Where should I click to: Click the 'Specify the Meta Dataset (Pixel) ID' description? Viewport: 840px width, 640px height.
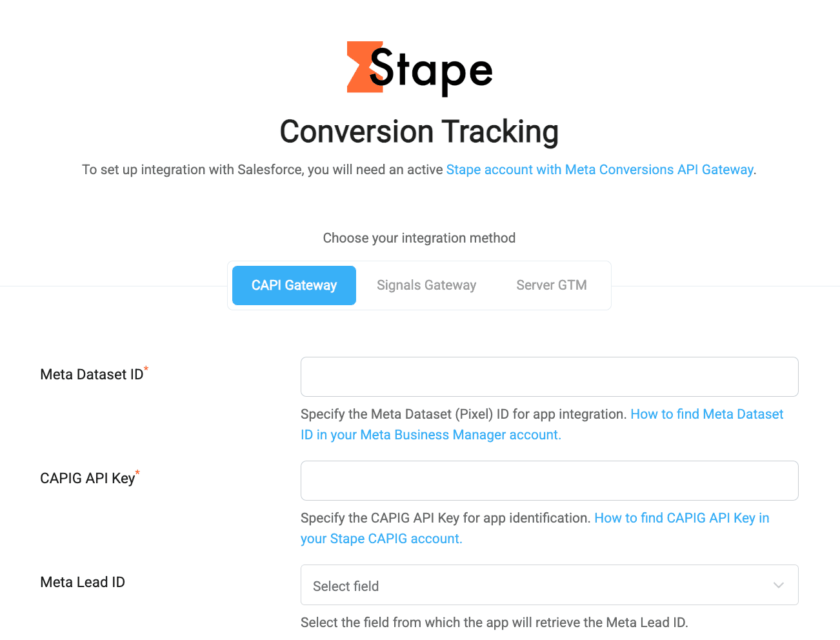[463, 414]
